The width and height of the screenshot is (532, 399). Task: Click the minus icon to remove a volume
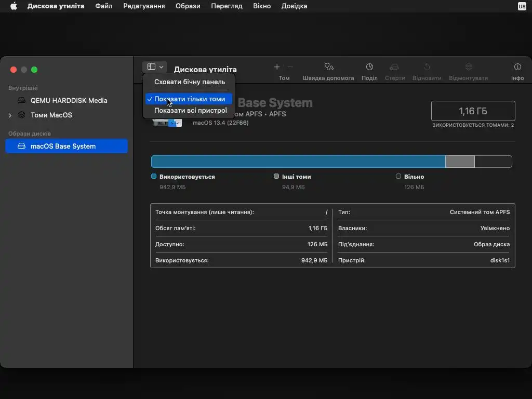point(290,67)
